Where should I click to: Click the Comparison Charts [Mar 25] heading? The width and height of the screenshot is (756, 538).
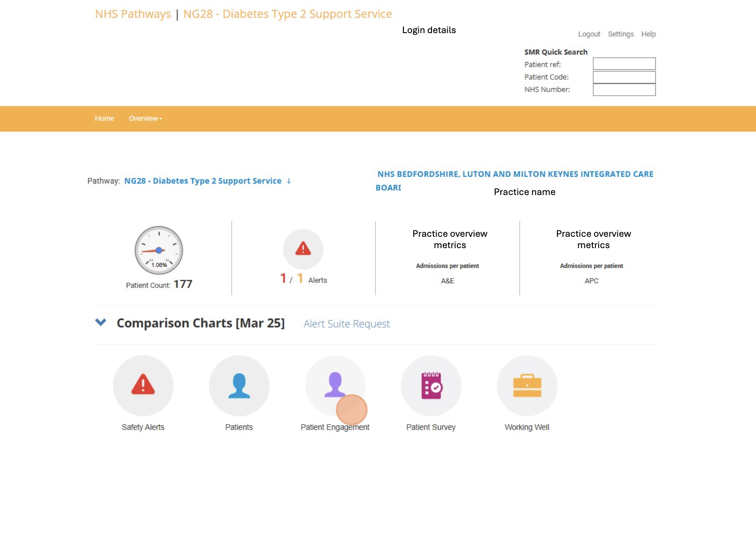pyautogui.click(x=201, y=323)
